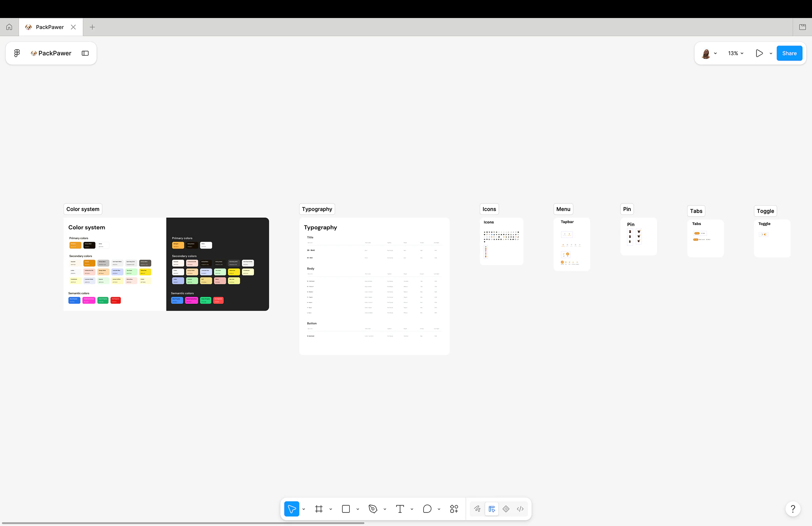Image resolution: width=812 pixels, height=526 pixels.
Task: Select the Icons frame label
Action: click(489, 209)
